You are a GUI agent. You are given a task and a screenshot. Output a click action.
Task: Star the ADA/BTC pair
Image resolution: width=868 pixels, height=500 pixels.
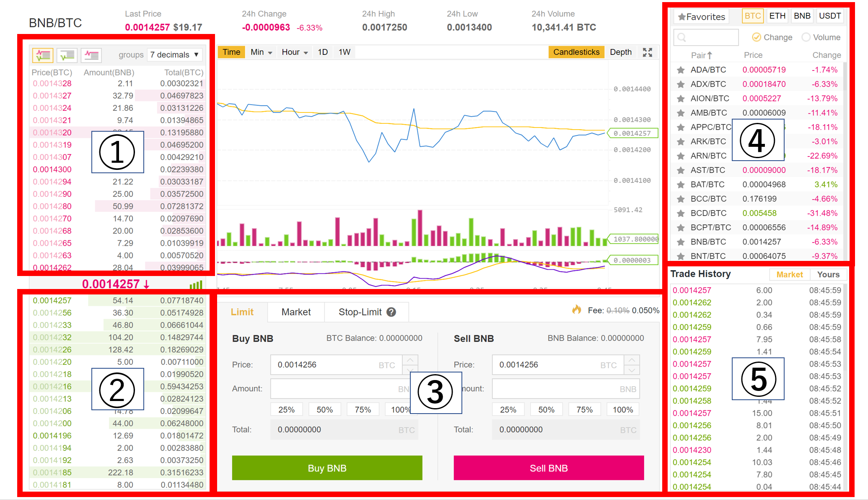(681, 70)
